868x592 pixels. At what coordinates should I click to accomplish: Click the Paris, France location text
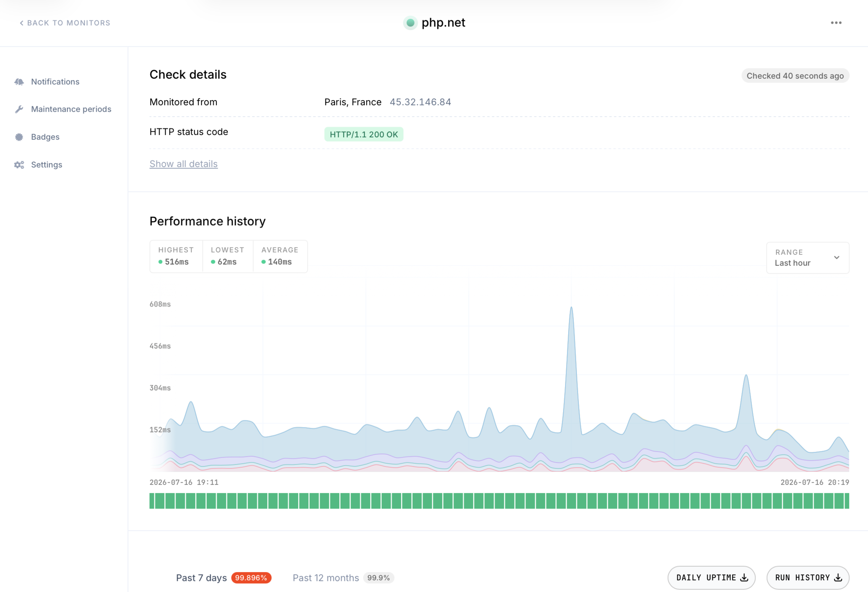(353, 102)
